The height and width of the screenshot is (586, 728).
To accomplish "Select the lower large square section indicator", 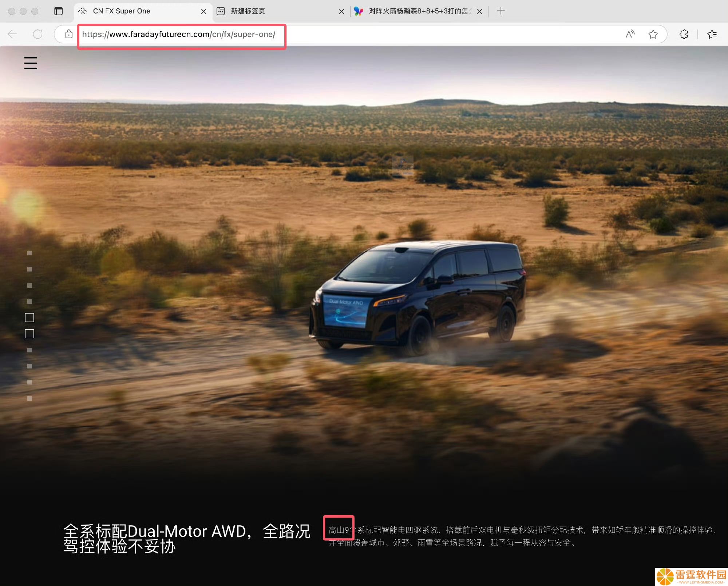I will point(29,334).
